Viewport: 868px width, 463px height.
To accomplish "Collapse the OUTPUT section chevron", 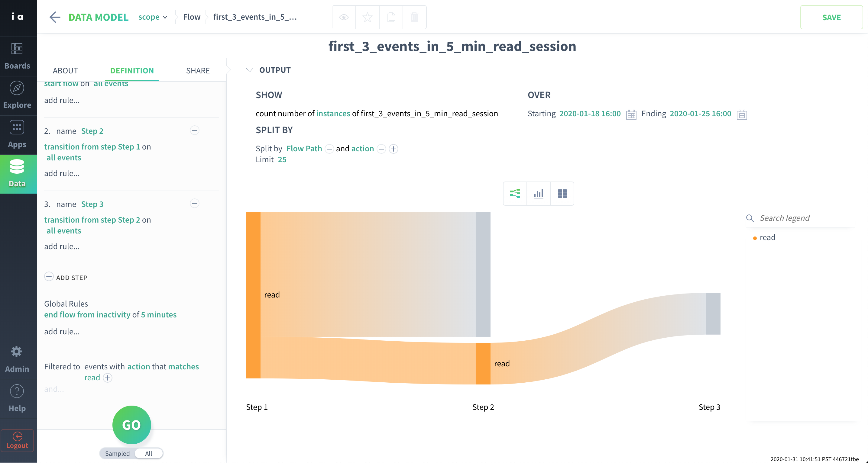I will point(249,70).
